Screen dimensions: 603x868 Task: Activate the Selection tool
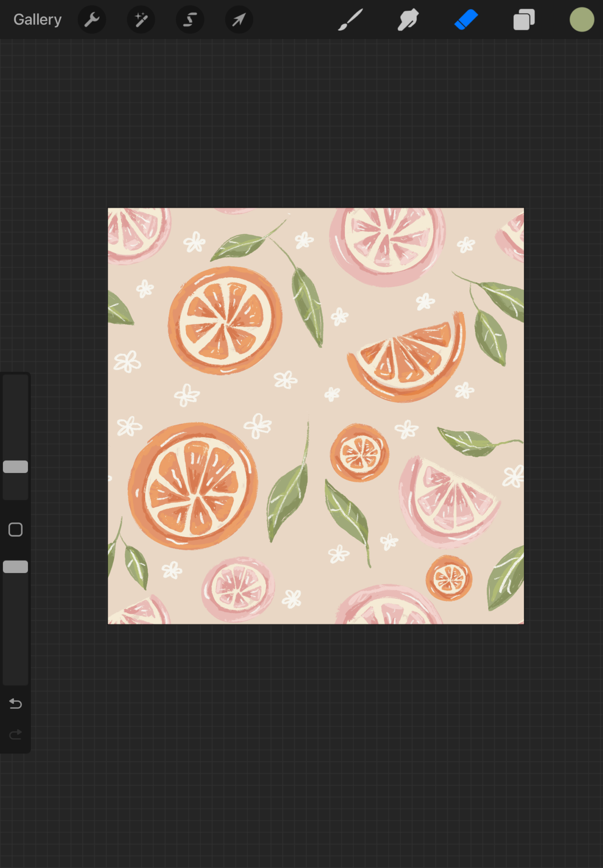[190, 19]
